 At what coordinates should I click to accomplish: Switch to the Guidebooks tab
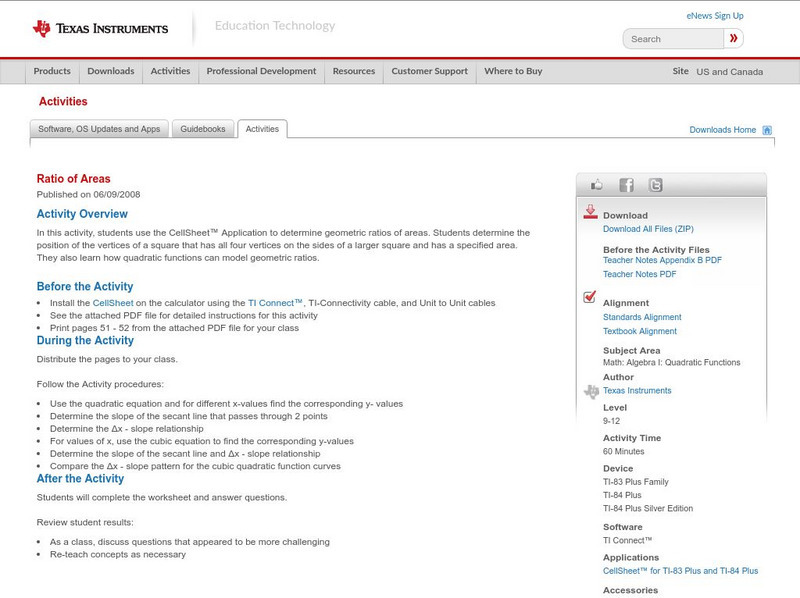click(x=203, y=129)
